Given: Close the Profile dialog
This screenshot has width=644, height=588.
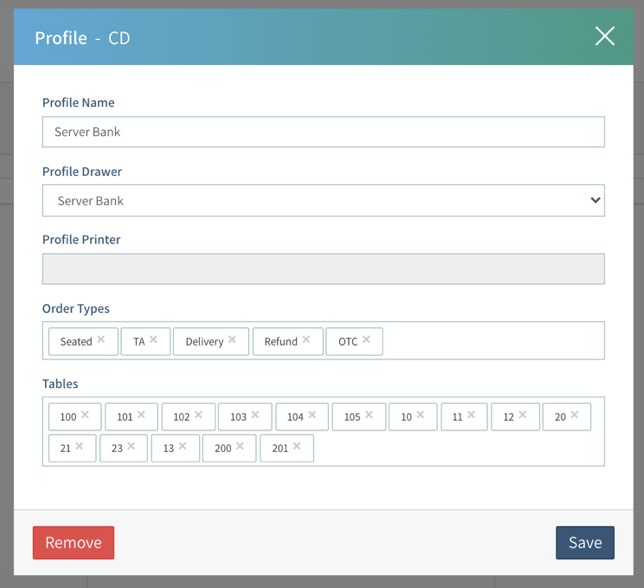Looking at the screenshot, I should (605, 37).
